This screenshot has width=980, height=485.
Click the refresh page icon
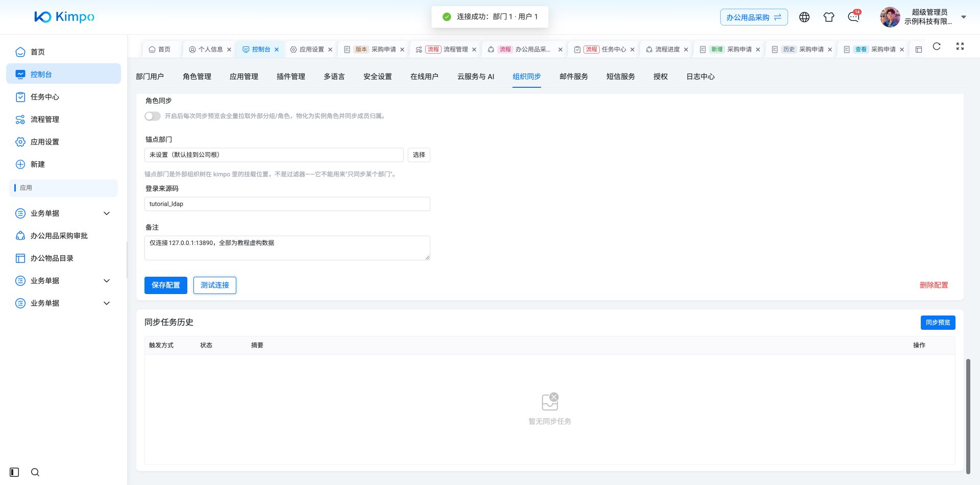(x=937, y=46)
